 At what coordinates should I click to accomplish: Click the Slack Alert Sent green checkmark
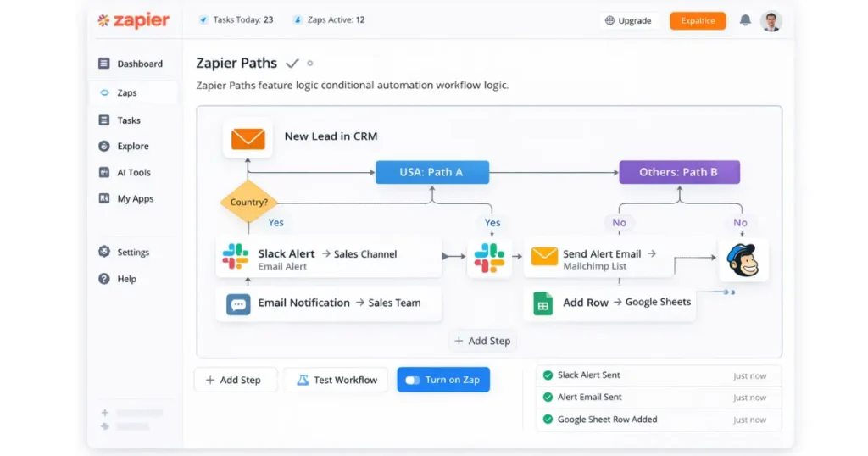pyautogui.click(x=548, y=375)
